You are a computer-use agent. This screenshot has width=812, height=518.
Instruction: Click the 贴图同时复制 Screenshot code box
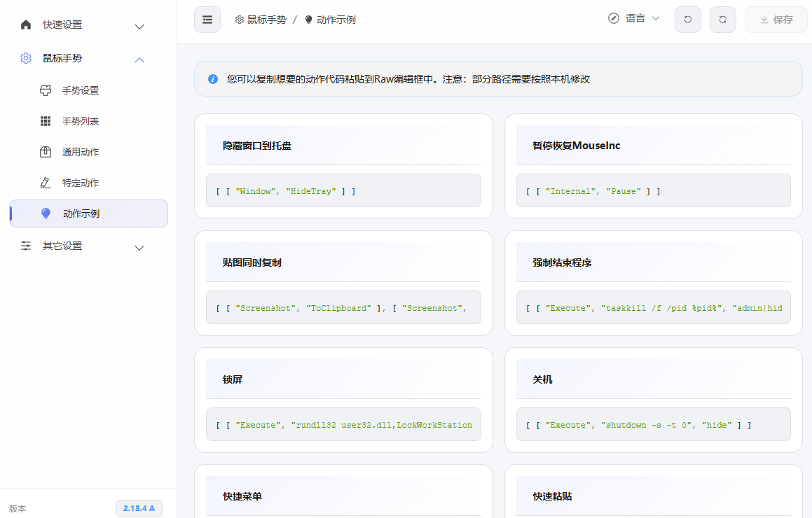click(x=343, y=308)
